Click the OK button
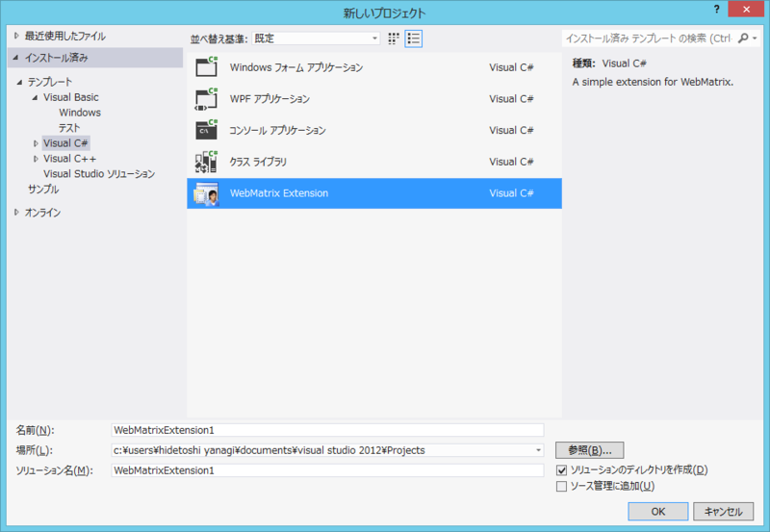 click(658, 512)
